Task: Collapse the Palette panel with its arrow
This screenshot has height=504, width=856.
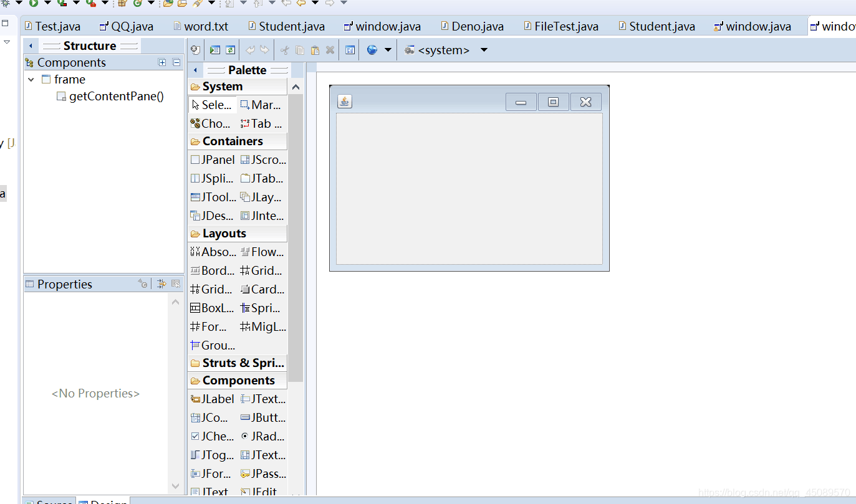Action: [196, 70]
